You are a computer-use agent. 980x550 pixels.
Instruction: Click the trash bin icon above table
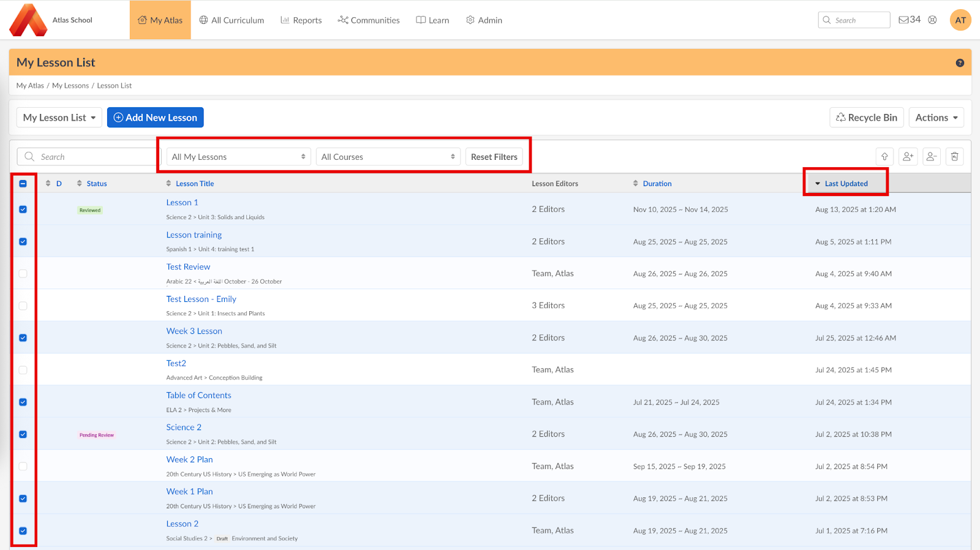(x=954, y=157)
